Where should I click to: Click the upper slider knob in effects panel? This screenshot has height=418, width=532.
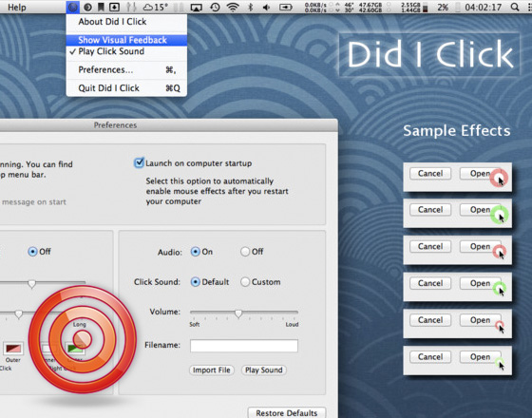31,284
